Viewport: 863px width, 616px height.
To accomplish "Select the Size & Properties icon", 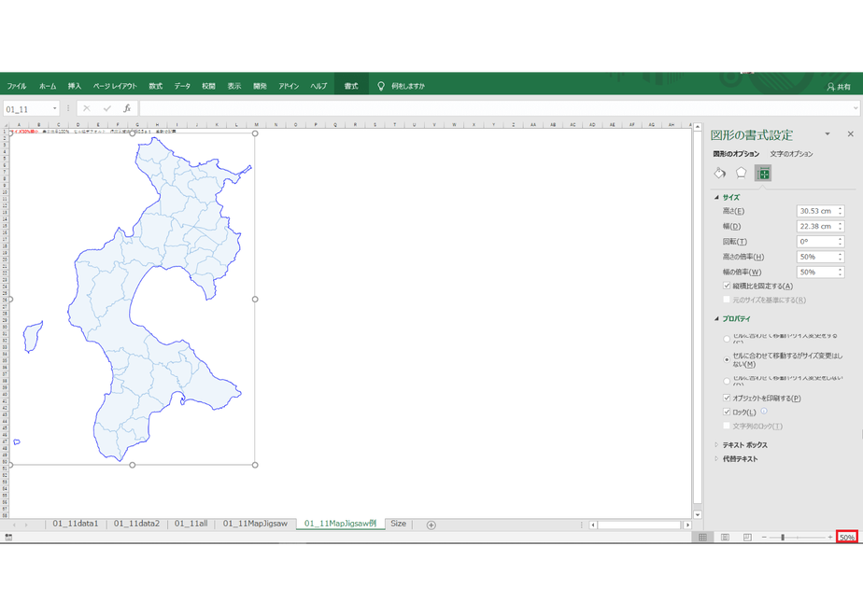I will pos(763,174).
